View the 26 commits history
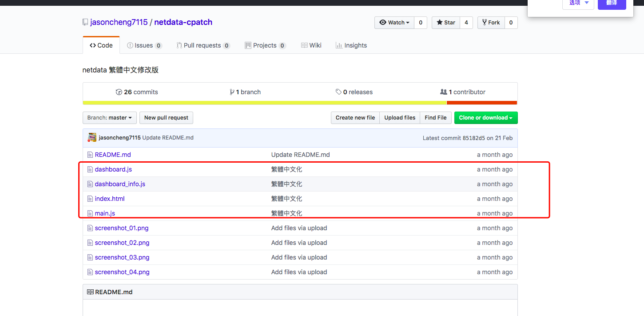 (137, 92)
